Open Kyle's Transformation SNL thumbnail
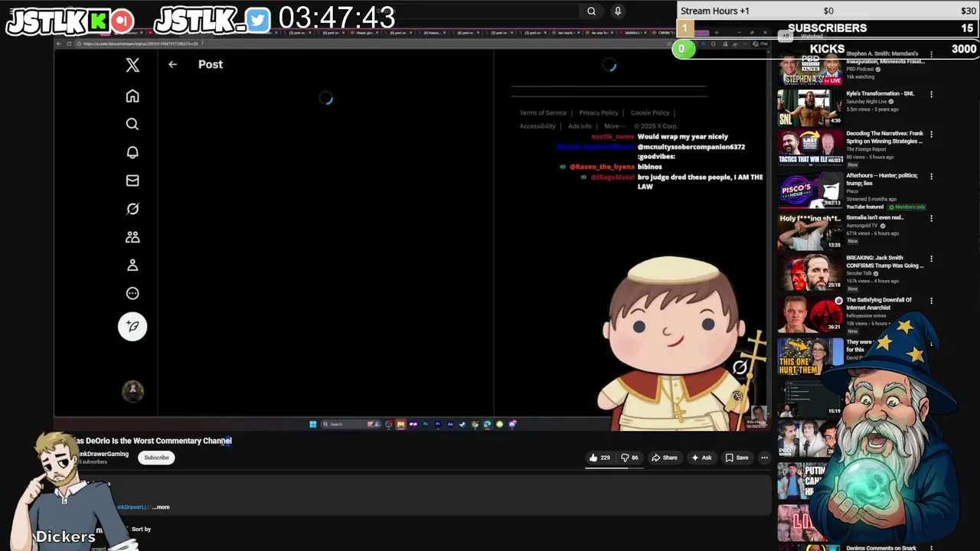 [x=810, y=108]
